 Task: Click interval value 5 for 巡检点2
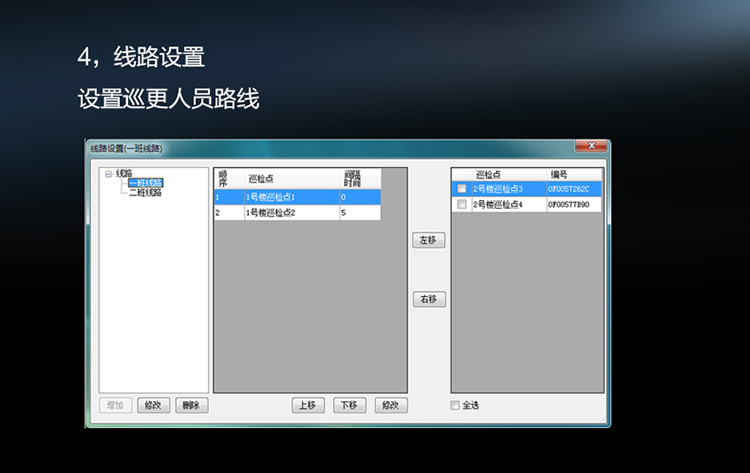point(360,213)
